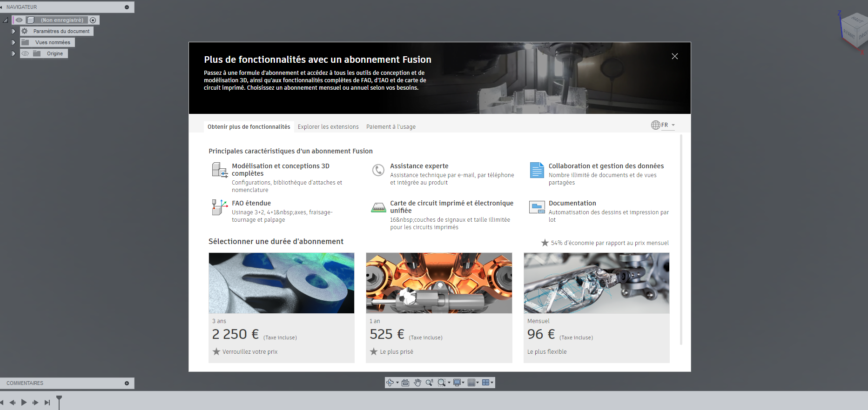This screenshot has width=868, height=410.
Task: Click the NAVIGATEUR panel title
Action: 21,7
